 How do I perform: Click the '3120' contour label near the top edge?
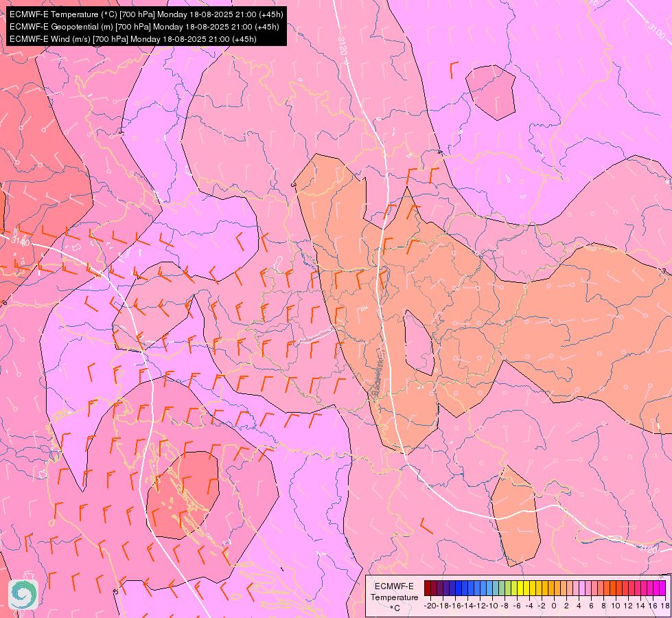(343, 46)
